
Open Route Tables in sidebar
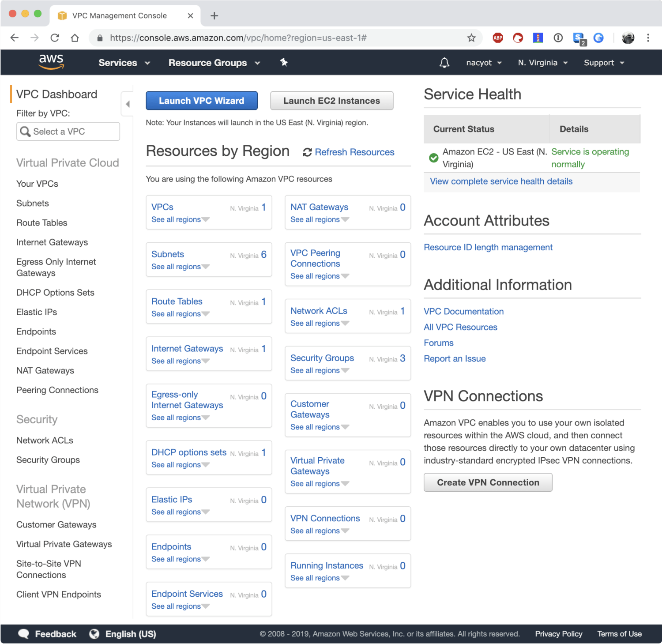point(41,222)
